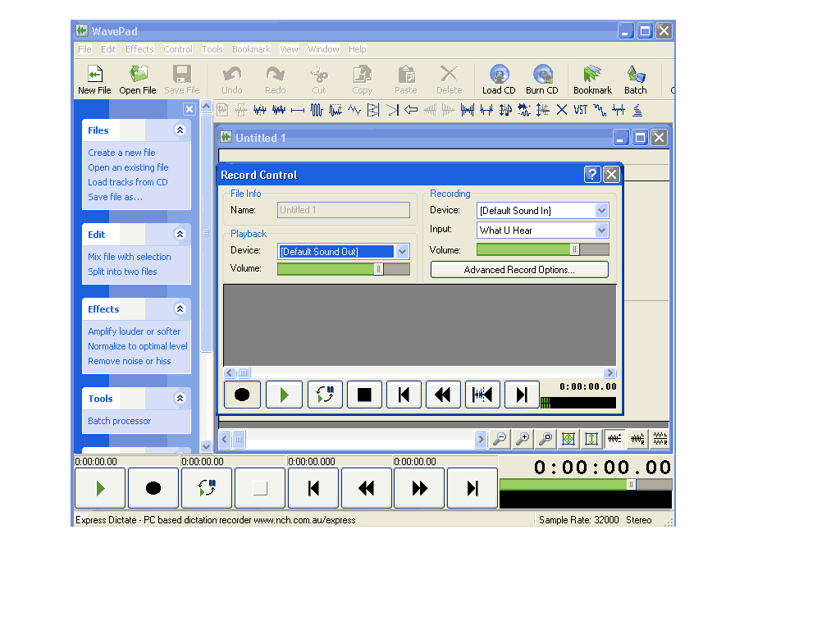Click the zoom full view icon
This screenshot has width=840, height=630.
pos(568,440)
